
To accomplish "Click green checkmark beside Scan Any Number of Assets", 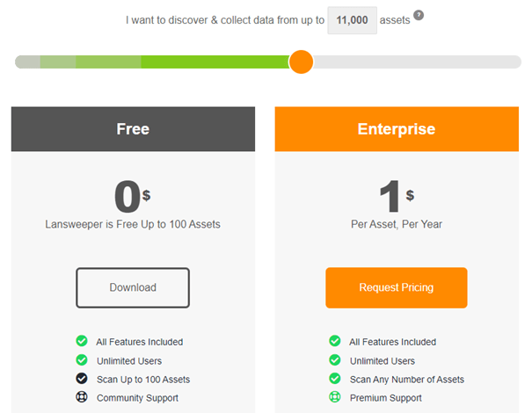I will pyautogui.click(x=335, y=379).
